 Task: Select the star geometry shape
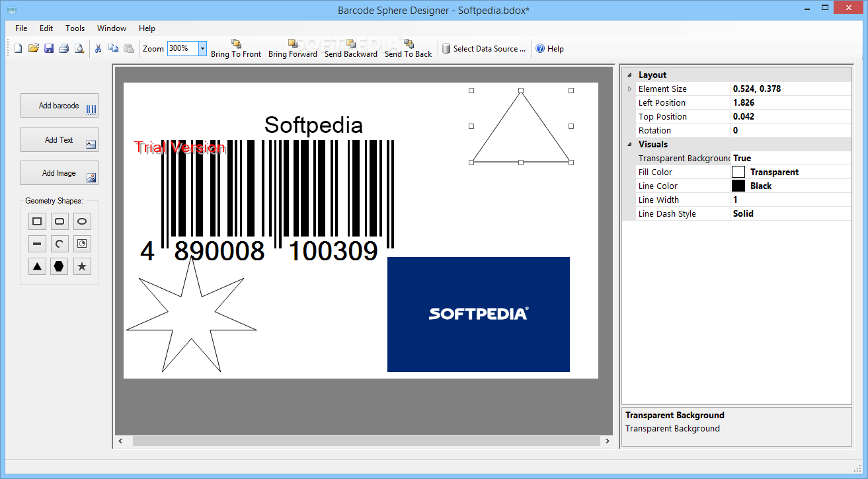pos(82,266)
